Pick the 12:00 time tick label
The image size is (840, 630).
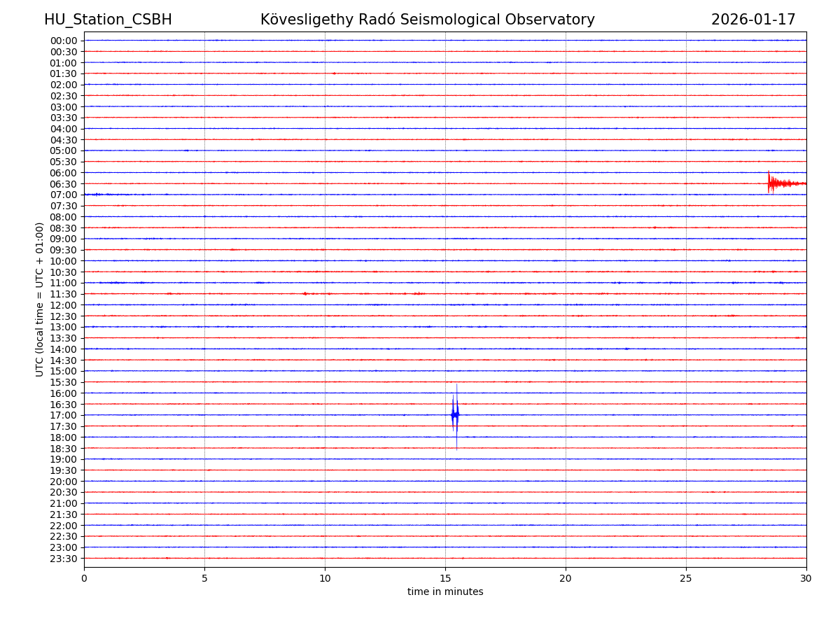point(64,305)
